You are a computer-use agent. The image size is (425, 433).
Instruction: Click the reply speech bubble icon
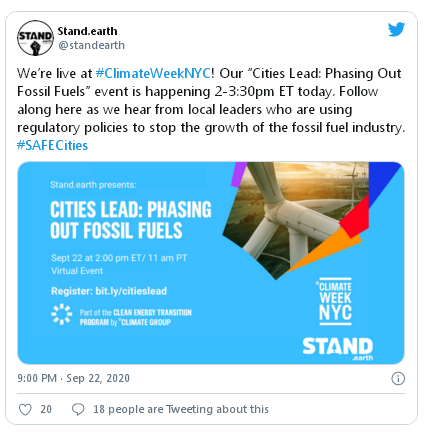click(78, 409)
